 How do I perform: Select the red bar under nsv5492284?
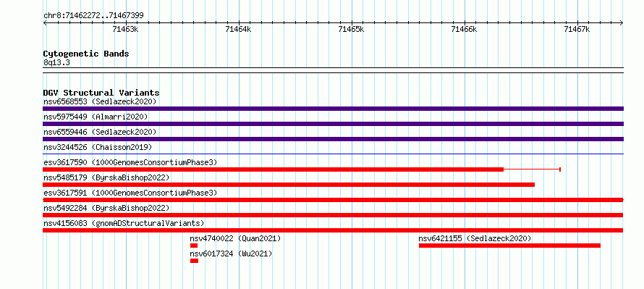(x=333, y=215)
